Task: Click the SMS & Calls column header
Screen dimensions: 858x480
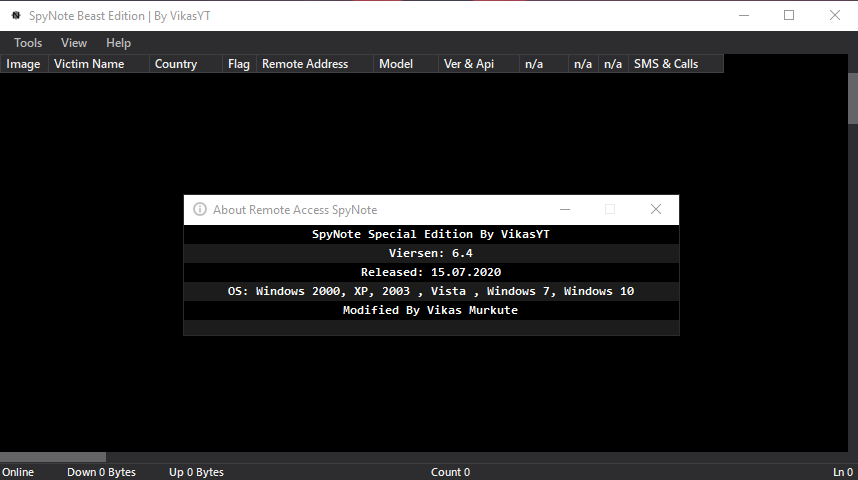Action: [x=676, y=64]
